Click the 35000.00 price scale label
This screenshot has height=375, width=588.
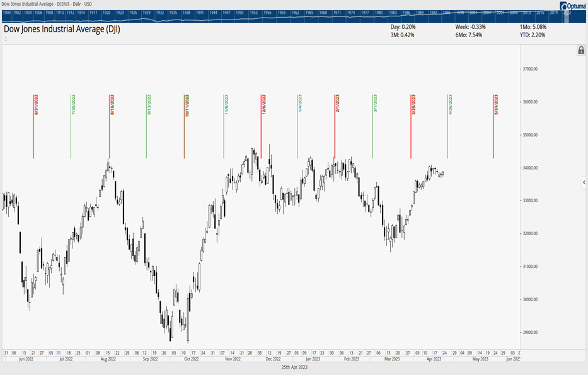pos(530,135)
